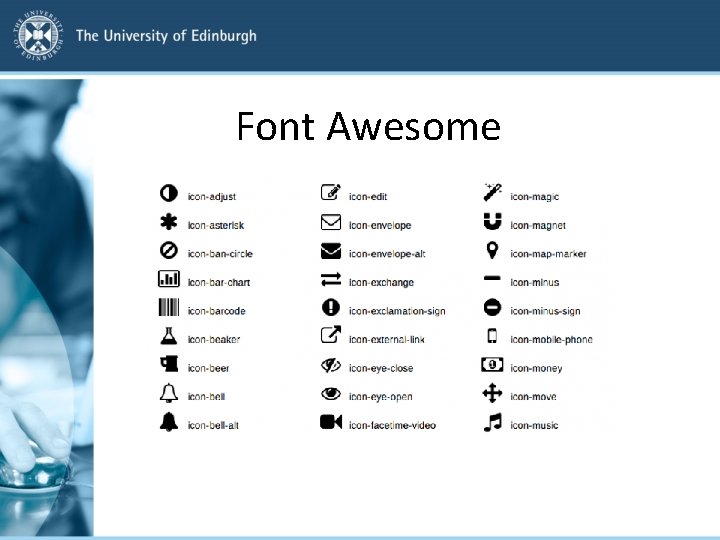Select the magnet icon

tap(492, 221)
